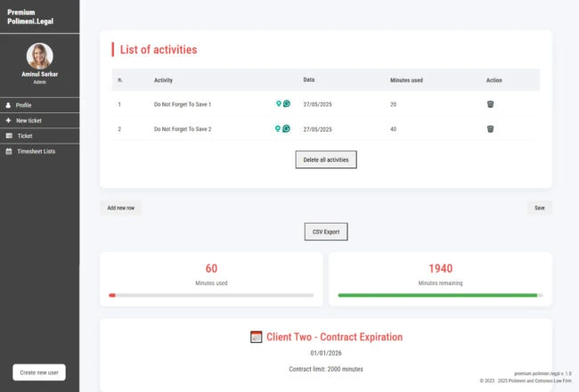Delete activity row 1 with trash icon
579x392 pixels.
point(490,104)
